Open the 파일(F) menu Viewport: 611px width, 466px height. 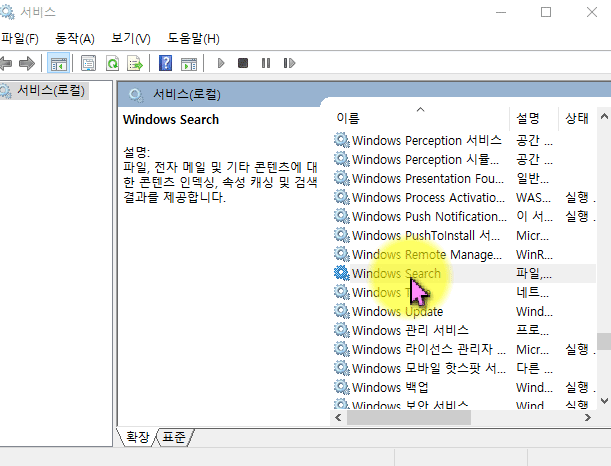pyautogui.click(x=19, y=39)
